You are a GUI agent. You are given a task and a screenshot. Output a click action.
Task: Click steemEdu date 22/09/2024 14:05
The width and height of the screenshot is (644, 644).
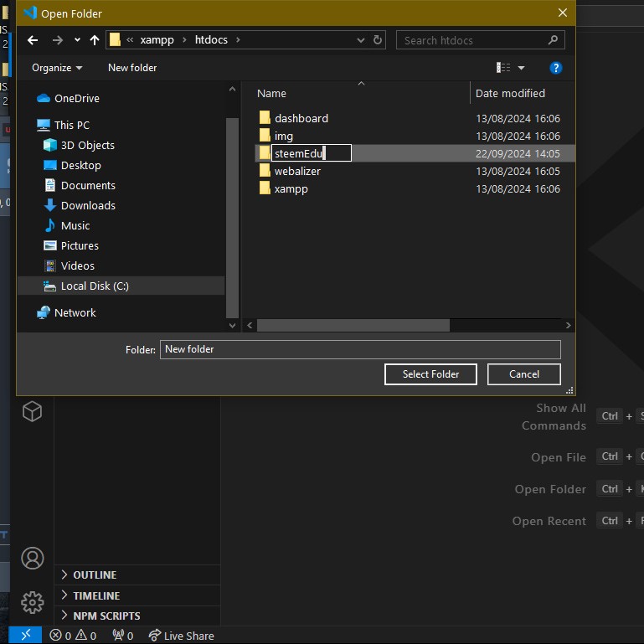click(518, 153)
